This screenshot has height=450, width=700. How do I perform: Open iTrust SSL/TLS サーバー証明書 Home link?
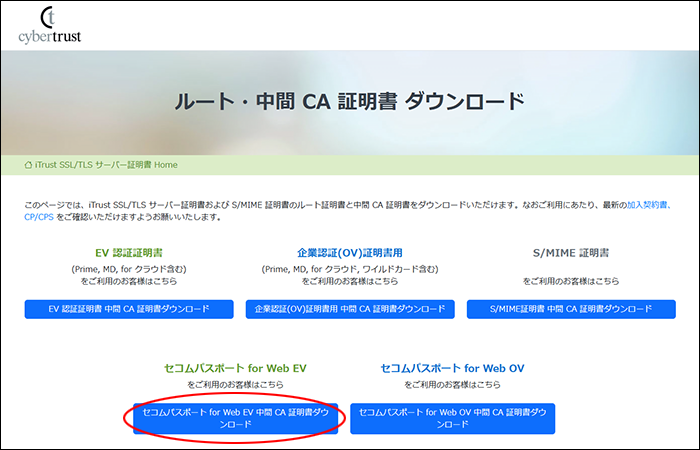tap(106, 165)
